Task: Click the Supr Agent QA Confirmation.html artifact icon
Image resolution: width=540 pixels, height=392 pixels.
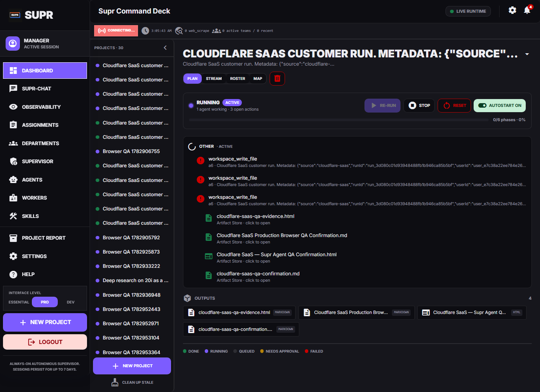Action: 208,256
